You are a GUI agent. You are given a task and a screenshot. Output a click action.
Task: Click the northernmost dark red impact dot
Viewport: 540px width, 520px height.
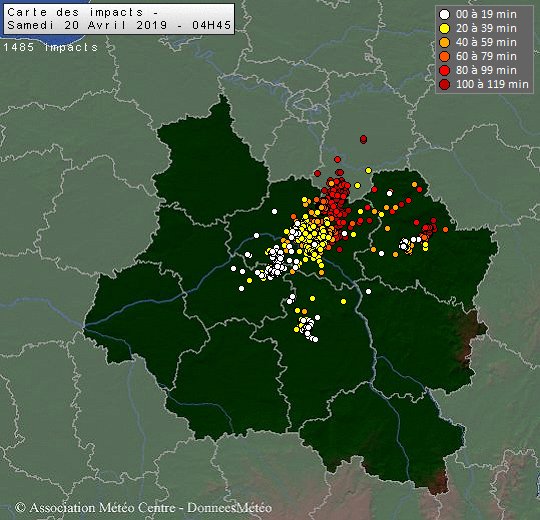pos(363,139)
